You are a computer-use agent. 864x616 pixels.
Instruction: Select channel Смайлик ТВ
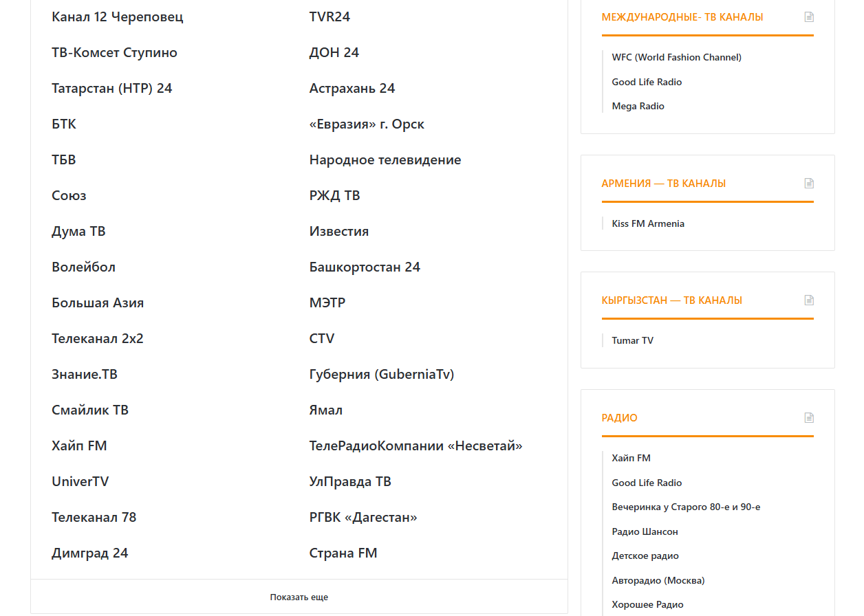[90, 410]
